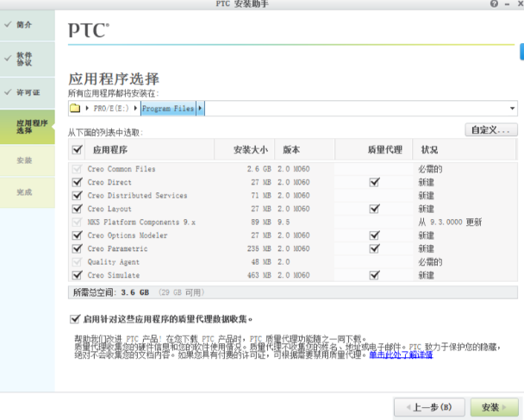Viewport: 524px width, 420px height.
Task: Open the 软件协议 step in the sidebar
Action: pos(25,59)
